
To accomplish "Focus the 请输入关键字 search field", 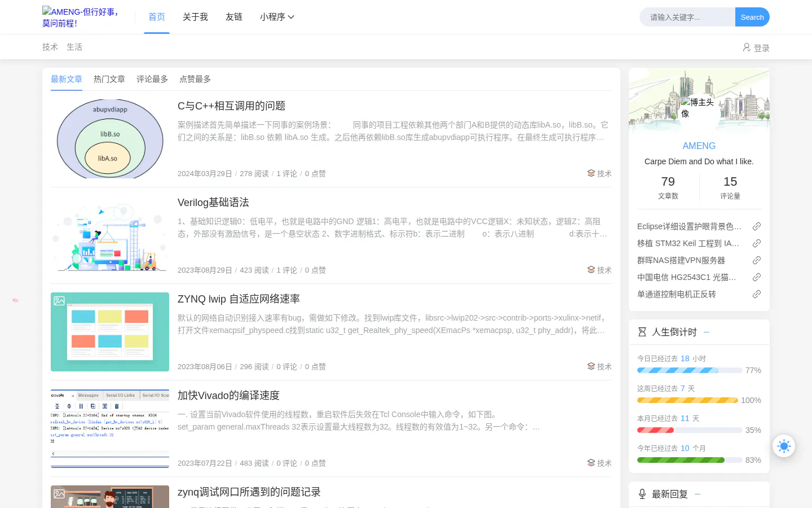I will [688, 17].
